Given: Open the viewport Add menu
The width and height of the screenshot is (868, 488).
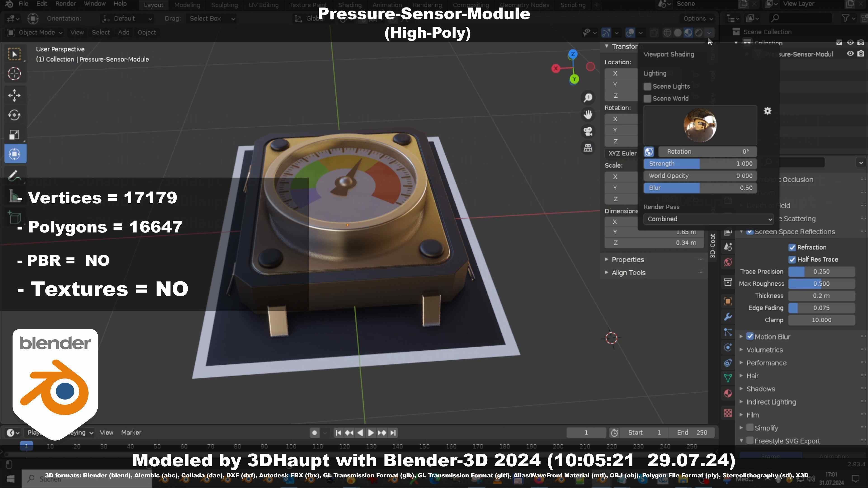Looking at the screenshot, I should tap(124, 32).
